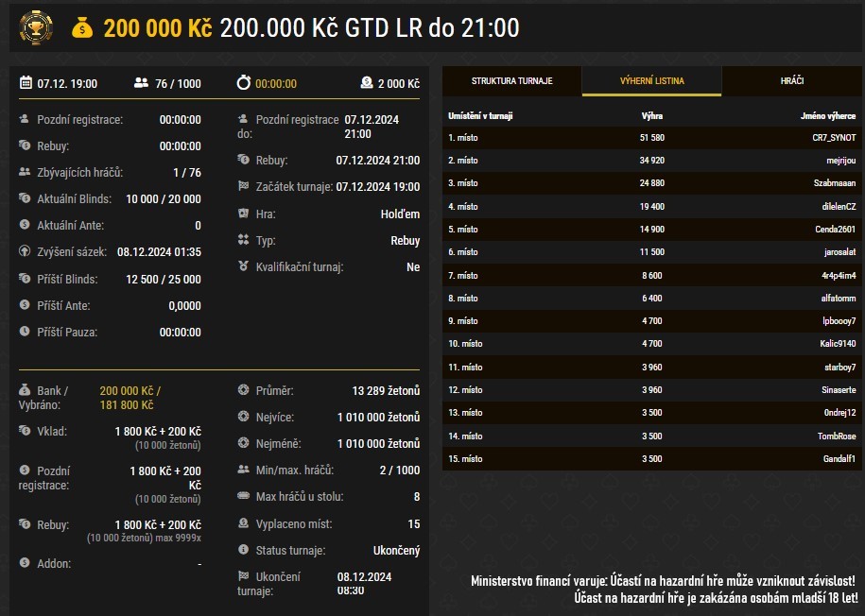Click the players icon next to 76 / 1000
Viewport: 865px width, 616px height.
click(x=142, y=84)
